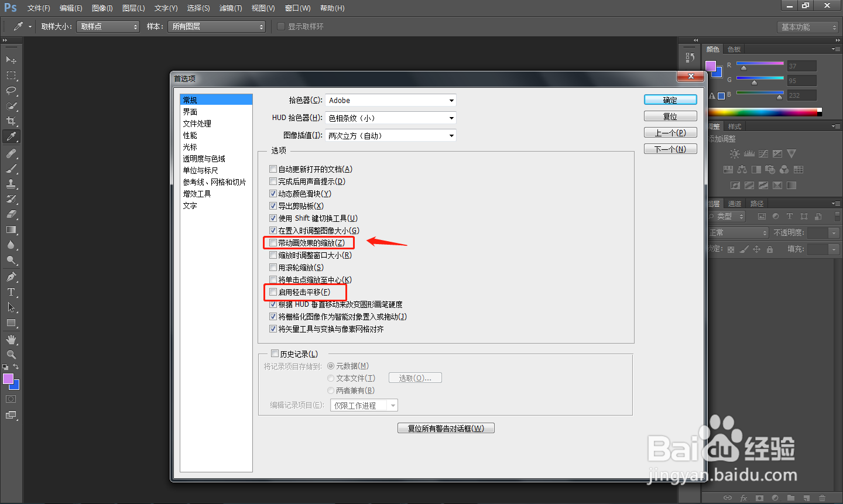Click the 复位 button

coord(670,116)
